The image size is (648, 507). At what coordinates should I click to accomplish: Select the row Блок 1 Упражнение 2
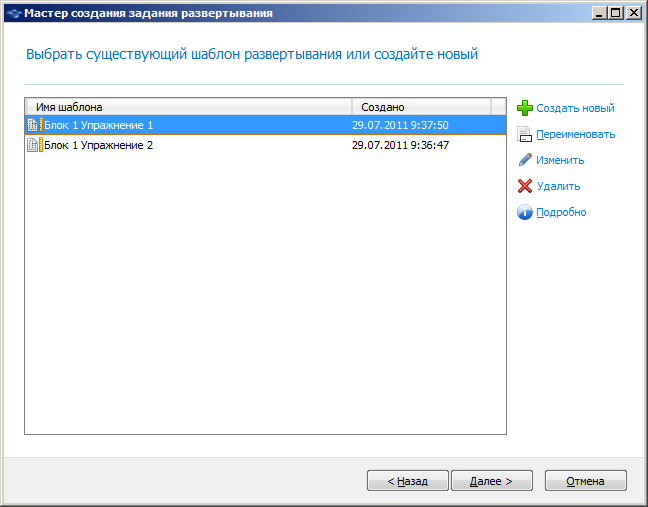(x=265, y=145)
